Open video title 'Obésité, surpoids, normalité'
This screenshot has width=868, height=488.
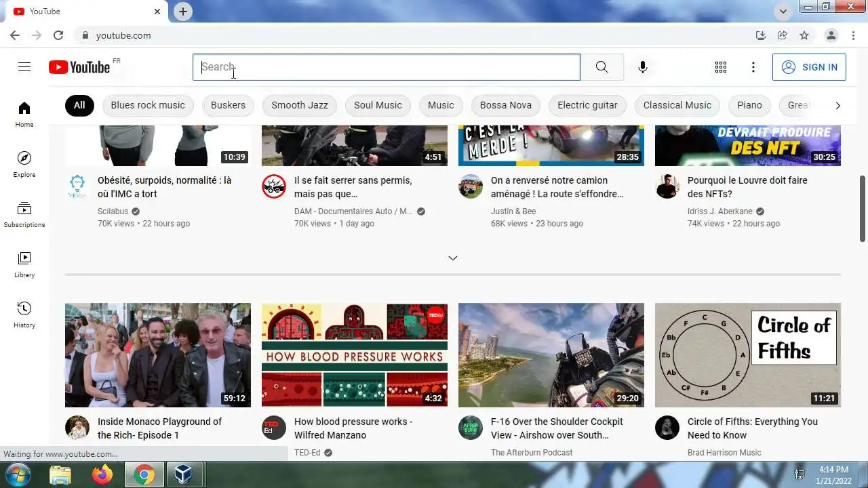click(165, 187)
